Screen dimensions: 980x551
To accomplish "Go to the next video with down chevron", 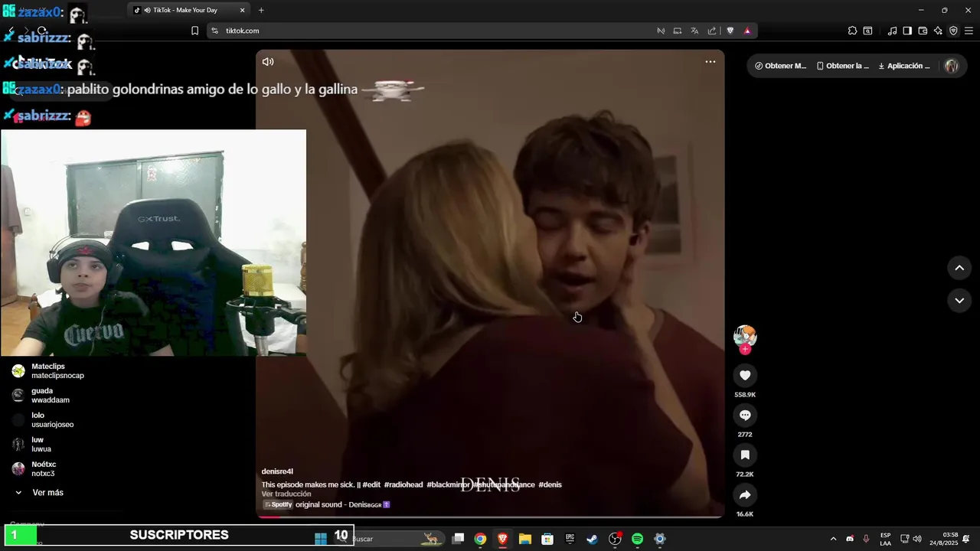I will tap(959, 301).
